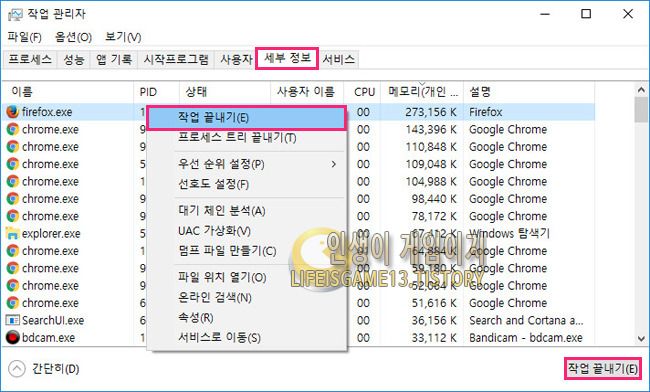Screen dimensions: 650x392
Task: Click the 98,440 K memory value
Action: [435, 199]
